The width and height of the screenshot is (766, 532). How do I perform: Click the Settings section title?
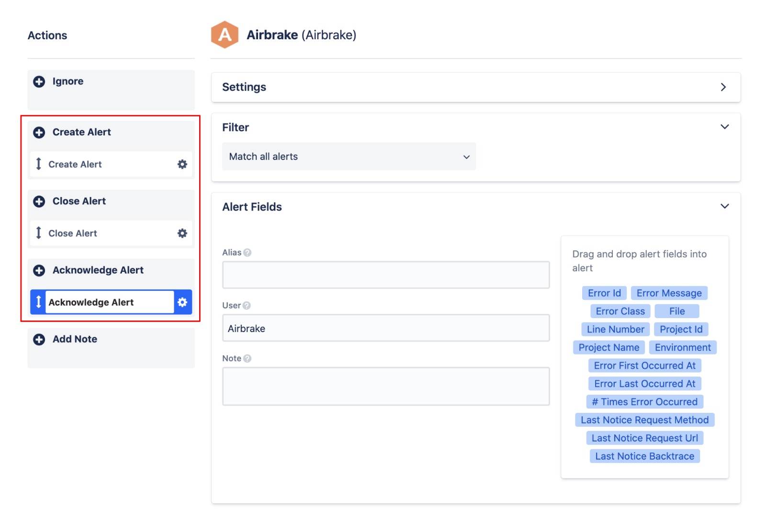tap(244, 87)
